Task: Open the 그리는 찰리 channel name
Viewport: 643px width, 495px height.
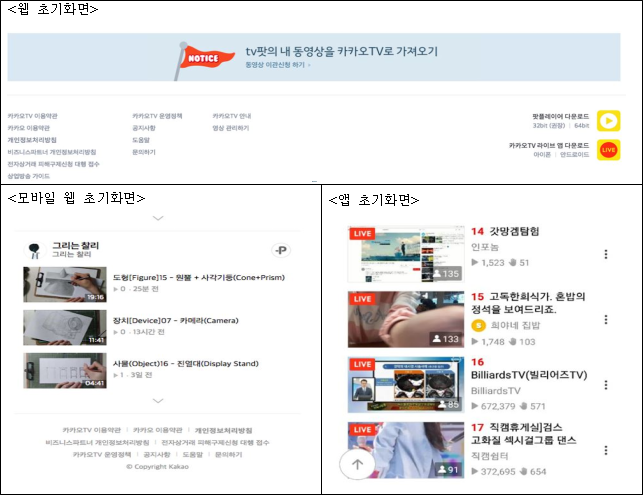Action: (x=75, y=245)
